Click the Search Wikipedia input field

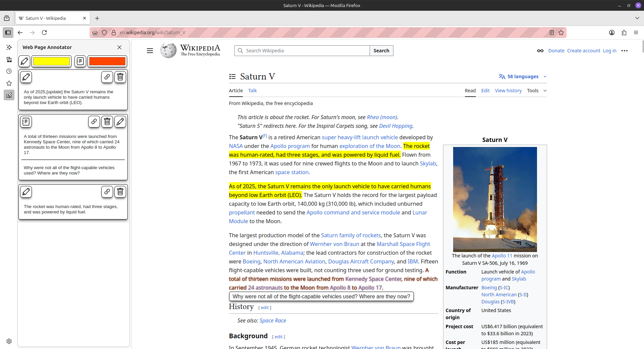pos(305,51)
